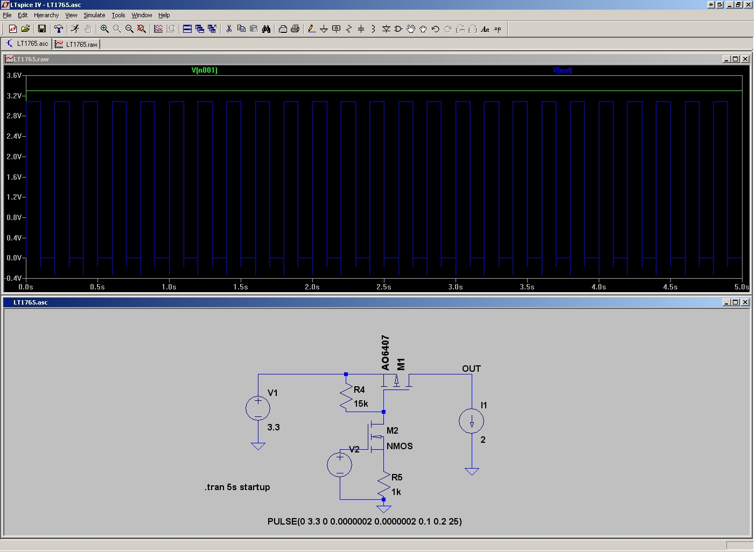The image size is (756, 552).
Task: Open a file with the folder icon
Action: tap(25, 29)
